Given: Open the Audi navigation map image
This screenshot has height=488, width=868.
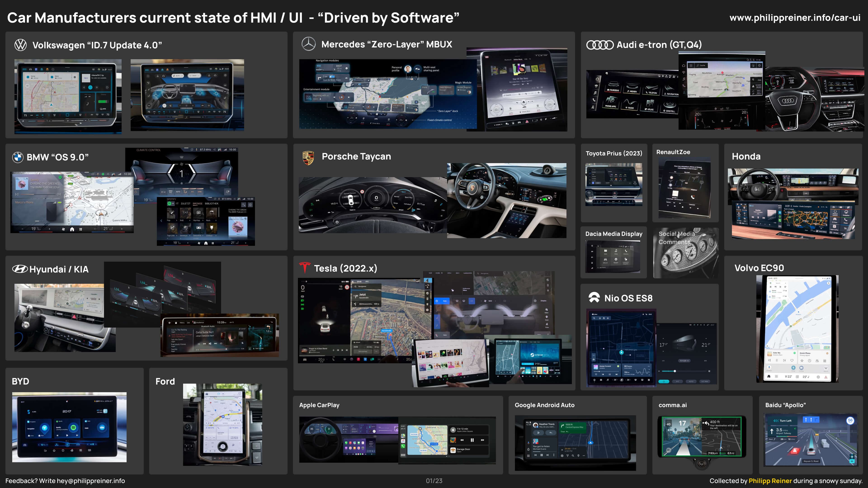Looking at the screenshot, I should coord(722,91).
